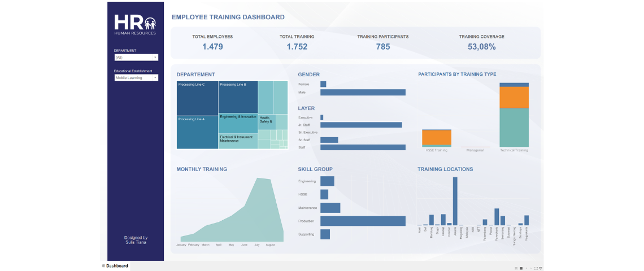The width and height of the screenshot is (644, 271).
Task: Click the Production skill group bar
Action: 363,221
